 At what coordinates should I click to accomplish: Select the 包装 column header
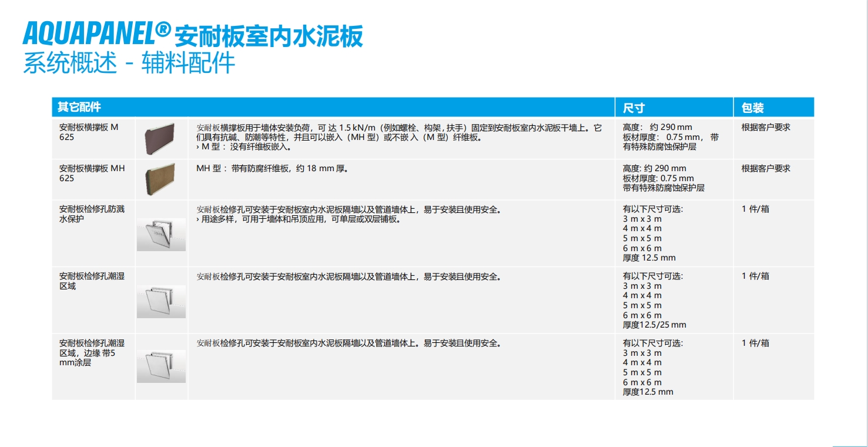click(x=753, y=108)
